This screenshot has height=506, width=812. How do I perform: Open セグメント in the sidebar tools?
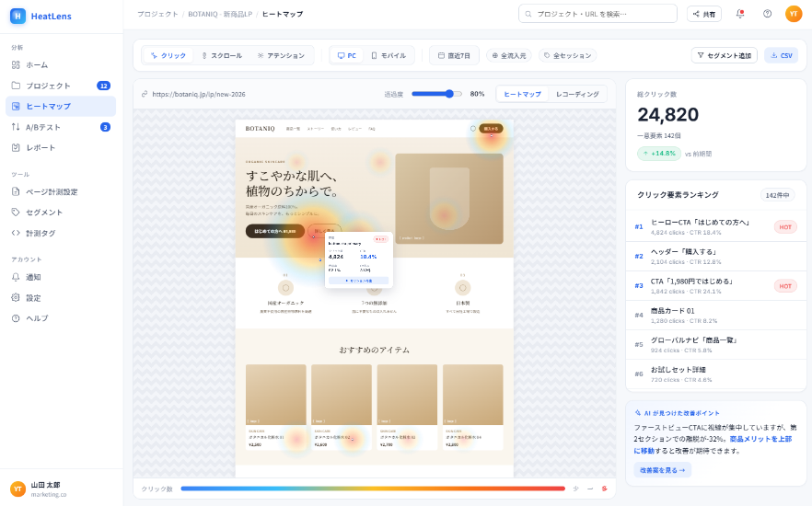click(61, 213)
